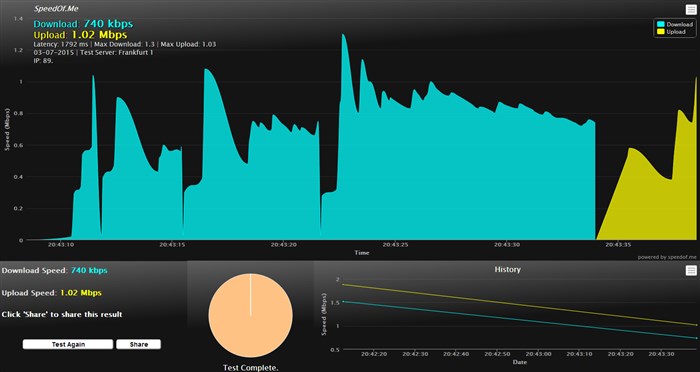The width and height of the screenshot is (700, 372).
Task: Click the Upload Speed 1.02 Mbps readout
Action: pos(52,293)
